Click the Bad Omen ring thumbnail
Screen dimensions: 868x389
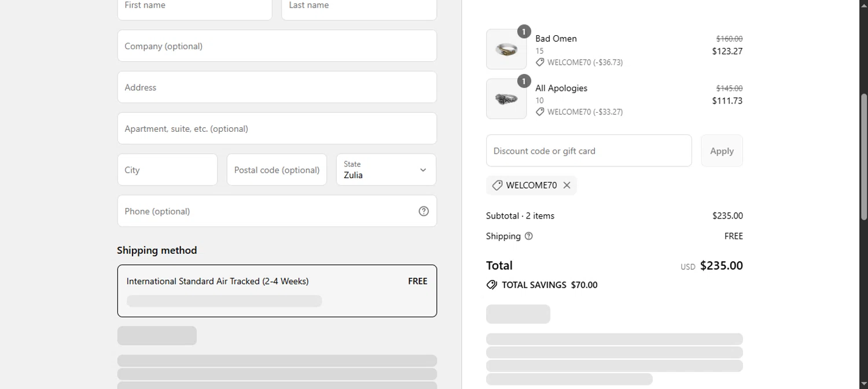(506, 49)
